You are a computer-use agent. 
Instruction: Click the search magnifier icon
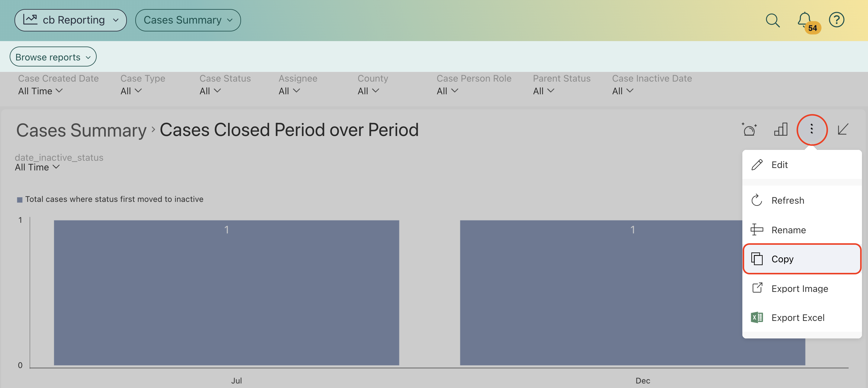pyautogui.click(x=772, y=20)
